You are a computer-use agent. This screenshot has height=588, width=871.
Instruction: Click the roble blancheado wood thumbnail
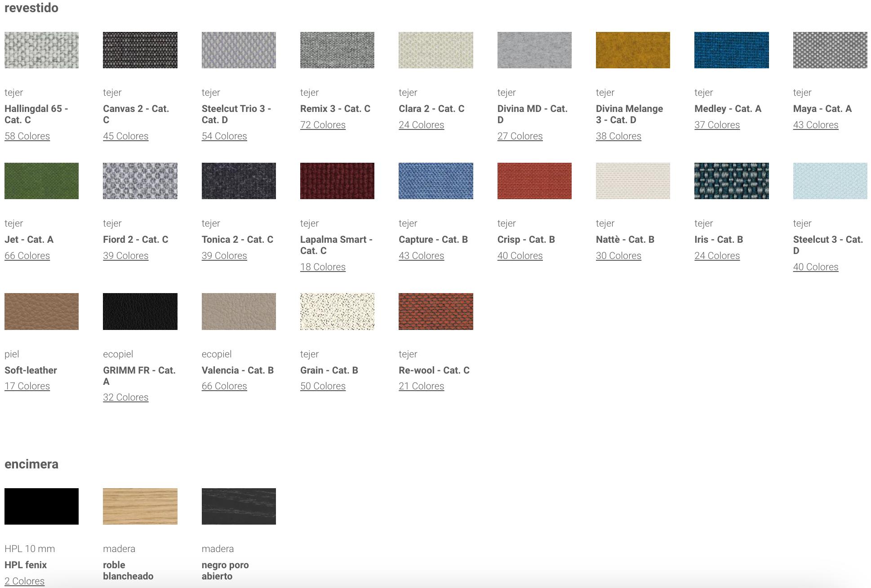click(140, 506)
